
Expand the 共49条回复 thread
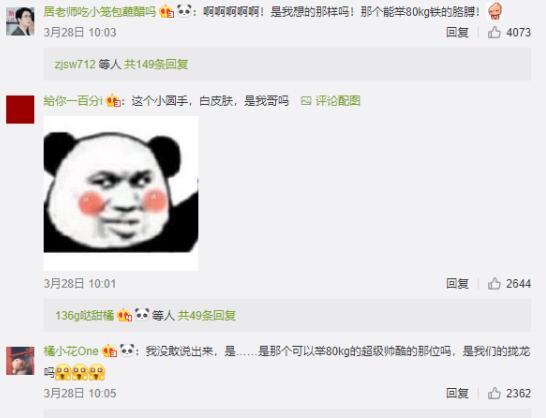coord(207,316)
